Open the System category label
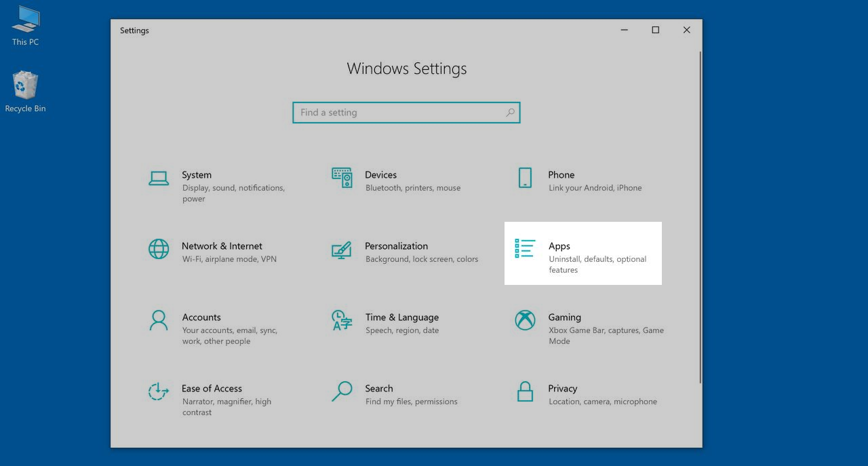Image resolution: width=868 pixels, height=466 pixels. pos(197,175)
